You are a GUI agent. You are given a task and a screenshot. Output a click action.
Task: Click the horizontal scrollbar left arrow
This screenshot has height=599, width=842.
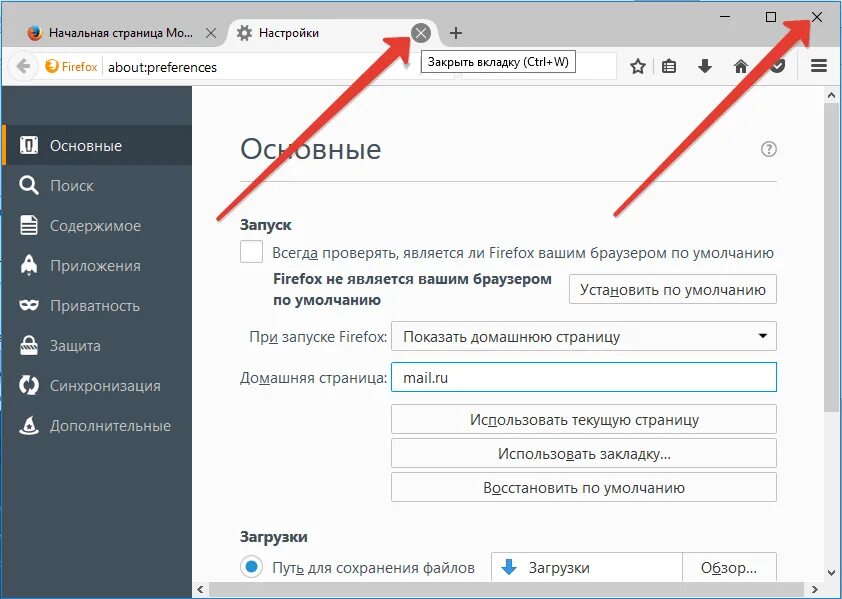(x=201, y=589)
